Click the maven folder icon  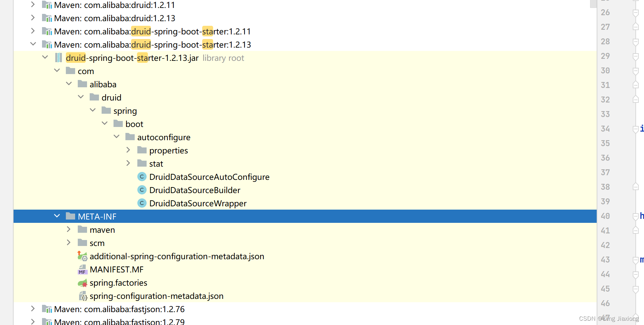point(82,229)
